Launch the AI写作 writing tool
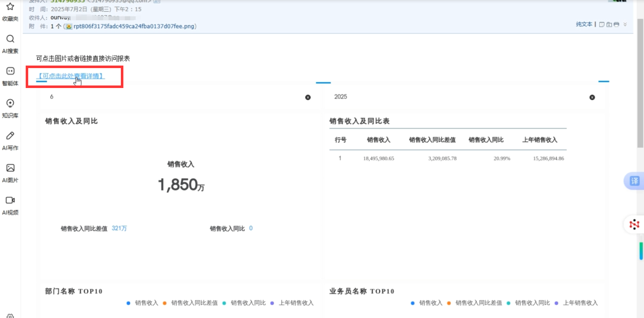Image resolution: width=644 pixels, height=318 pixels. coord(10,136)
